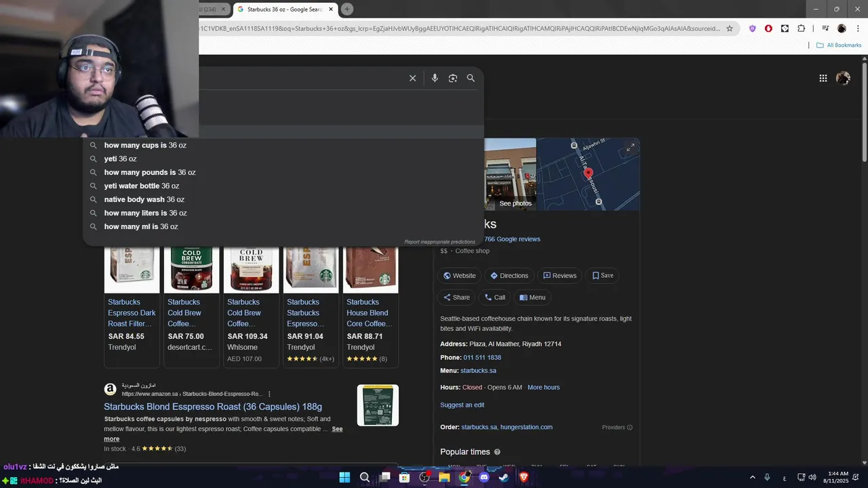Click Report inappropriate predictions
The image size is (868, 488).
439,242
